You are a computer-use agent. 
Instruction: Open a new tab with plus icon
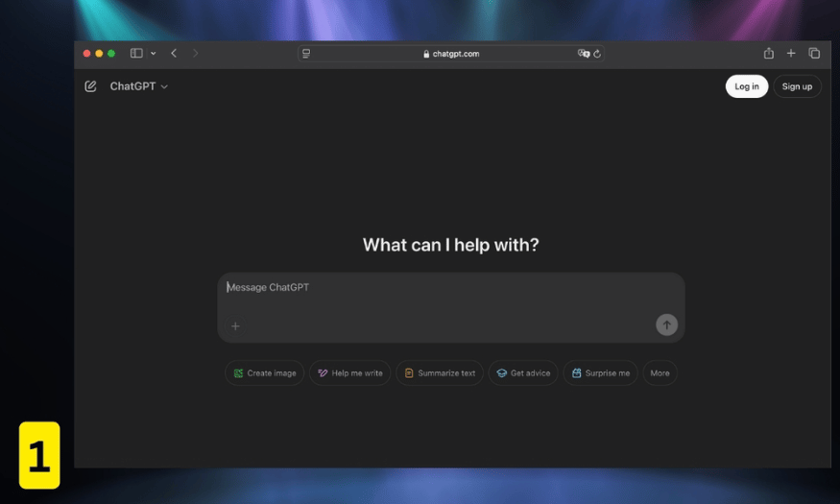coord(791,53)
